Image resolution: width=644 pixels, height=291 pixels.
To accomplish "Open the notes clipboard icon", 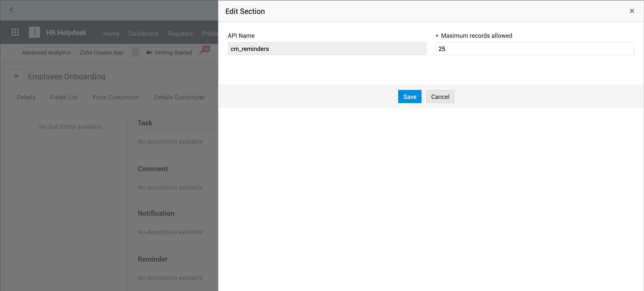I will pos(135,53).
